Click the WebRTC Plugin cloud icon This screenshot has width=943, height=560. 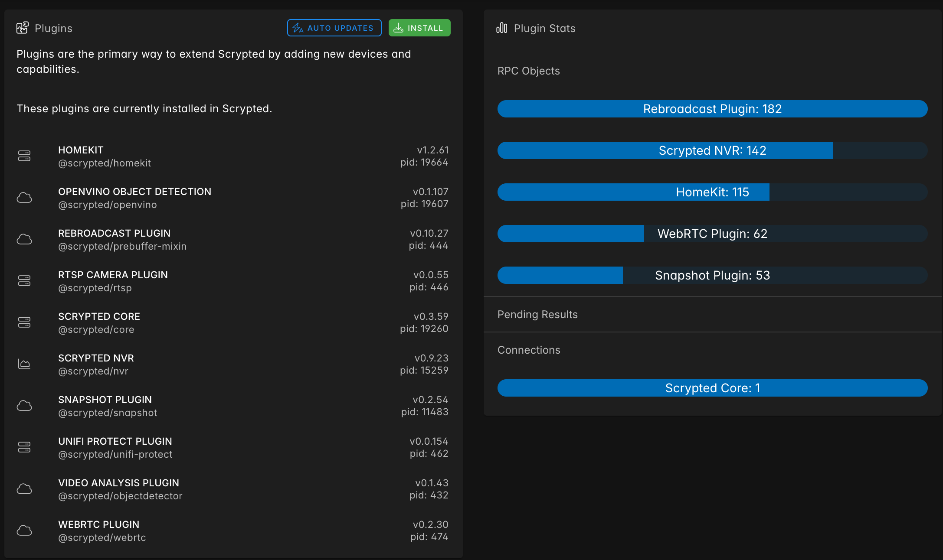point(24,531)
